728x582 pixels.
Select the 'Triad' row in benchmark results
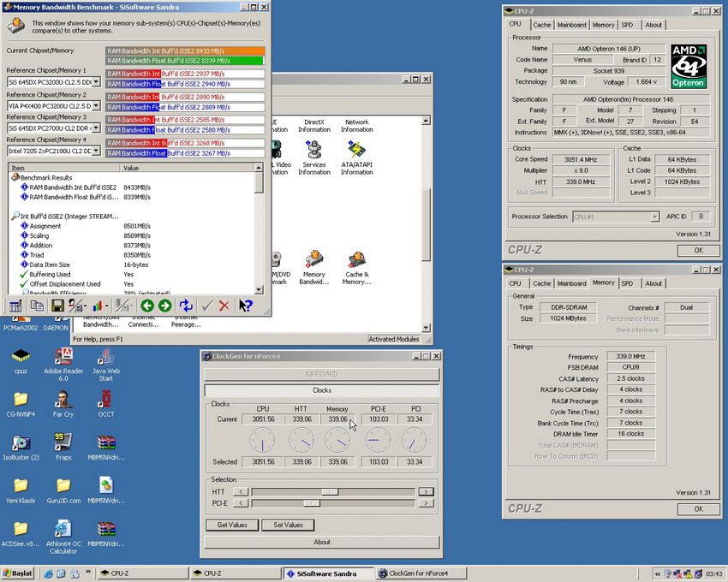tap(131, 255)
